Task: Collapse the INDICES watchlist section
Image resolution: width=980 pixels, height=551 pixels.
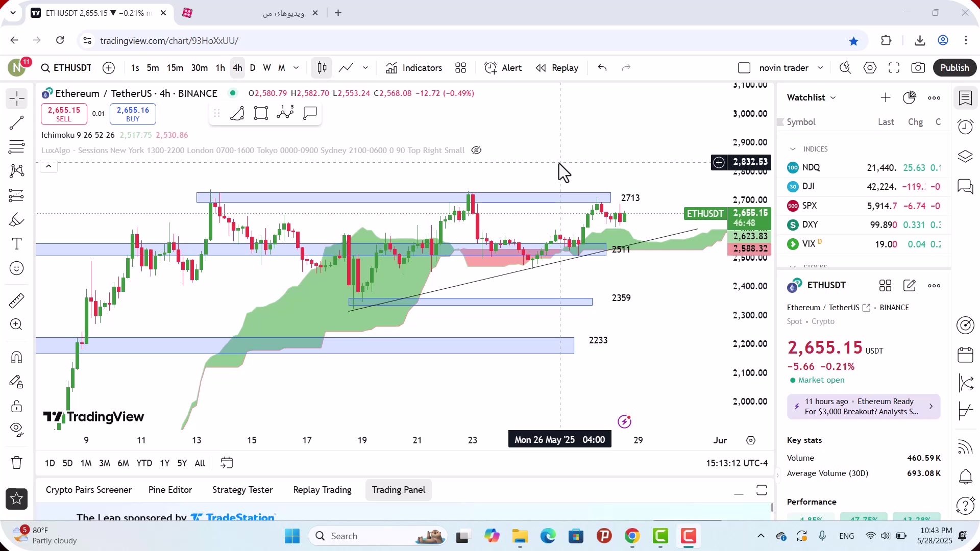Action: tap(793, 149)
